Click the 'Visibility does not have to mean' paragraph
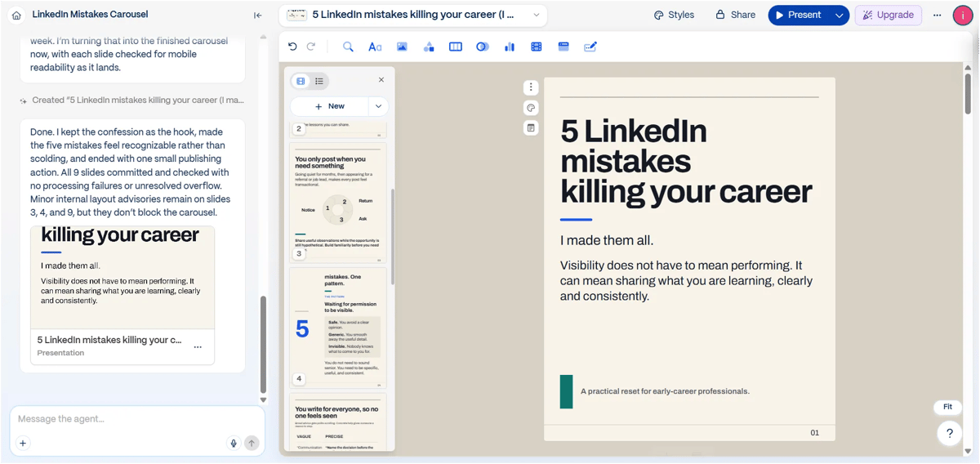Image resolution: width=980 pixels, height=464 pixels. pyautogui.click(x=686, y=281)
